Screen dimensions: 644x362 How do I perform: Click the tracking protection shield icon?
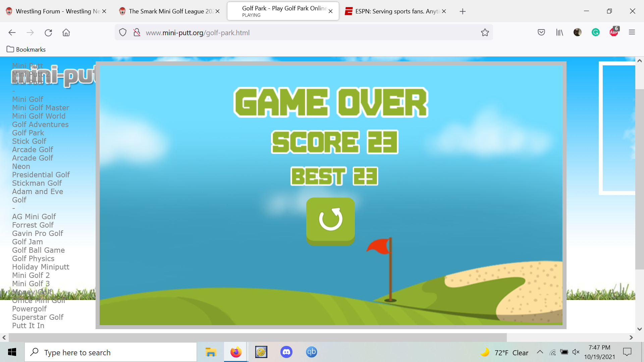tap(123, 33)
